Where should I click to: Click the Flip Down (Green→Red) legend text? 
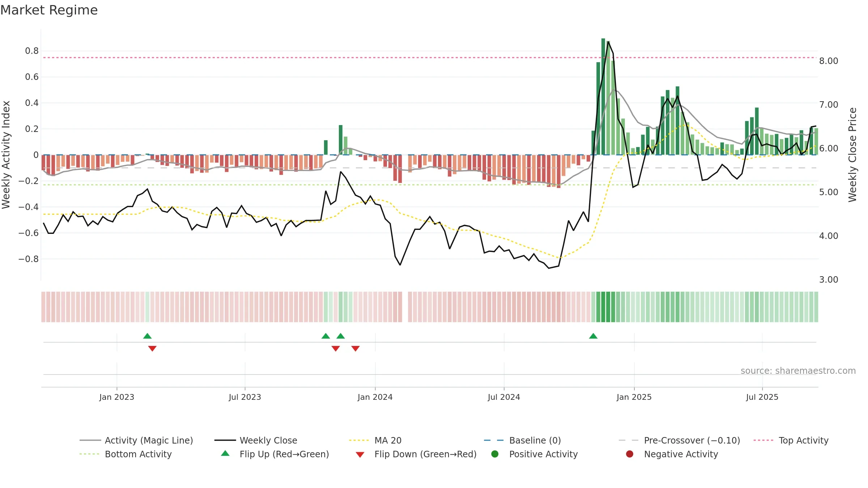(425, 454)
